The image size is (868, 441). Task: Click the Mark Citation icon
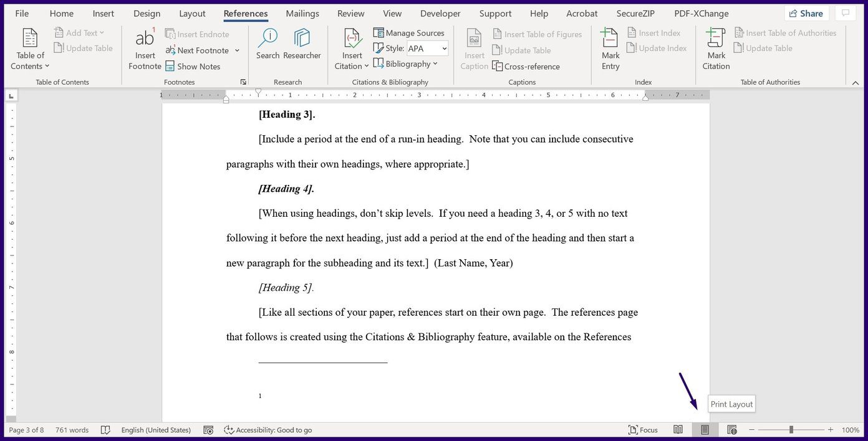[716, 39]
